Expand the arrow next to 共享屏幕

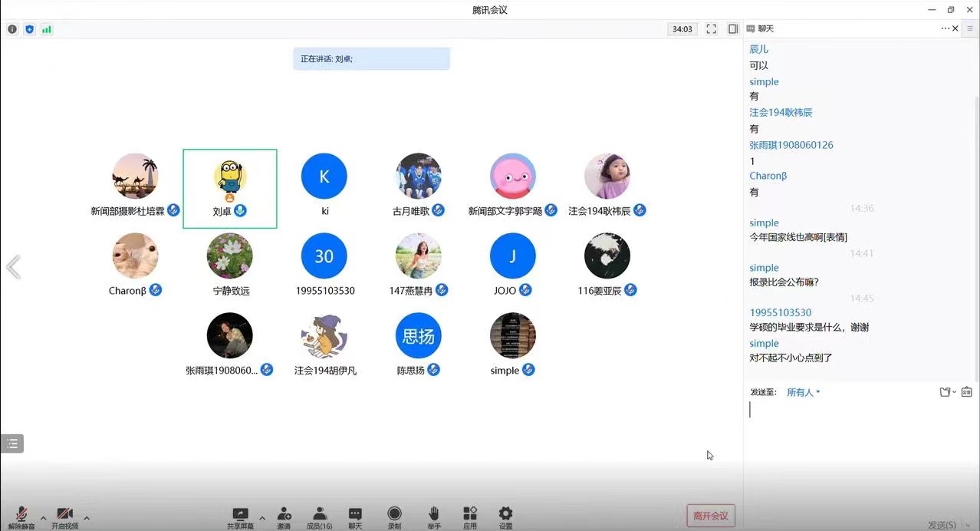(x=262, y=518)
